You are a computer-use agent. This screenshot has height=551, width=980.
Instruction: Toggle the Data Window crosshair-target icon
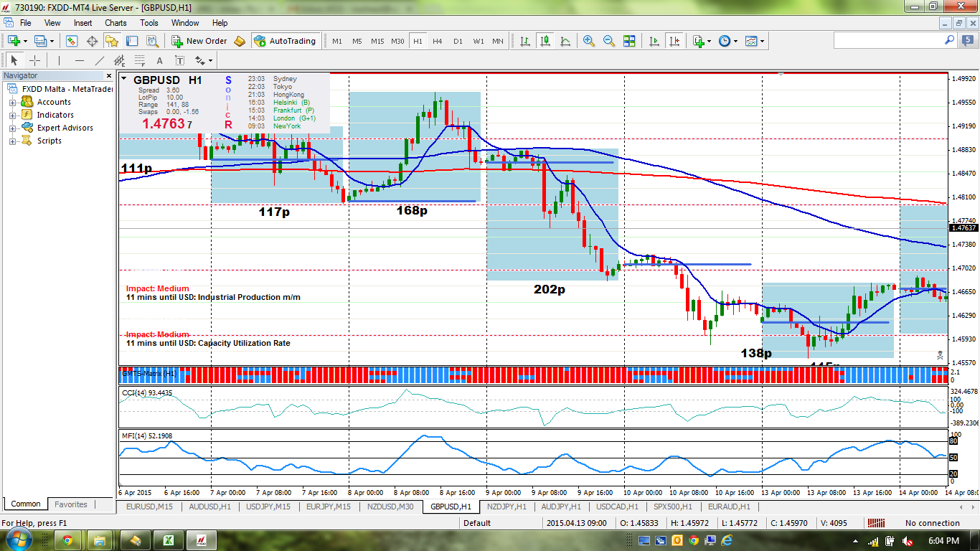pos(92,41)
